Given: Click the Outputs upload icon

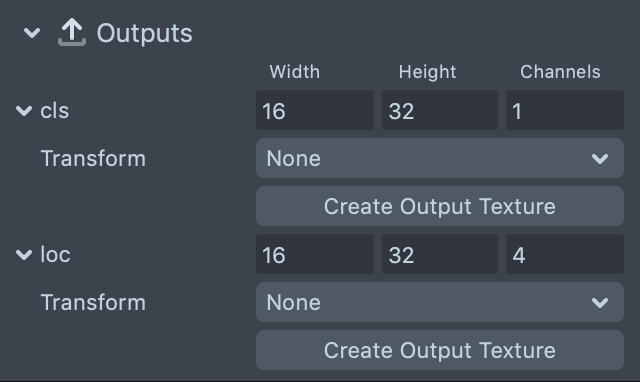Looking at the screenshot, I should click(72, 33).
